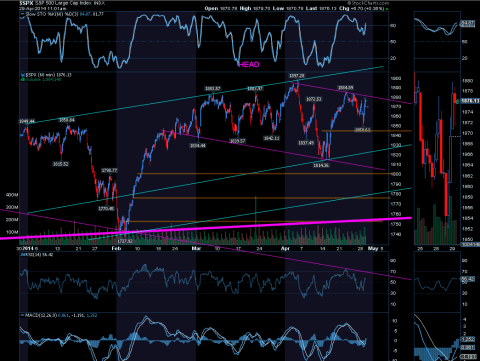Click the Mar label on the date axis

click(x=196, y=248)
